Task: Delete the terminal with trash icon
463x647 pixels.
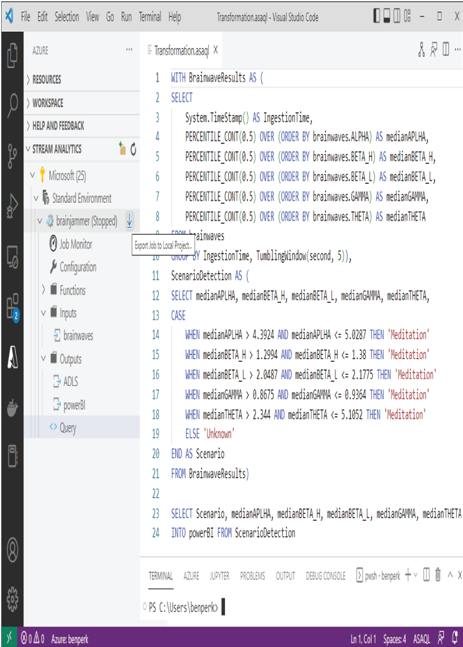Action: click(x=438, y=574)
